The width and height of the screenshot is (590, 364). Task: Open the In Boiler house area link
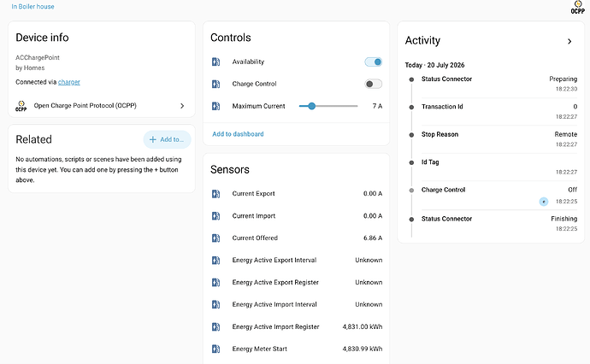pyautogui.click(x=32, y=6)
